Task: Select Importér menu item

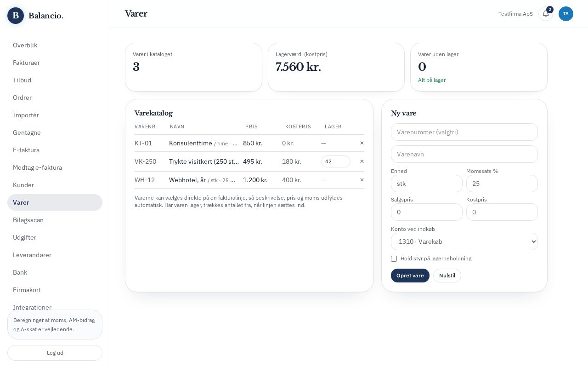Action: point(55,115)
